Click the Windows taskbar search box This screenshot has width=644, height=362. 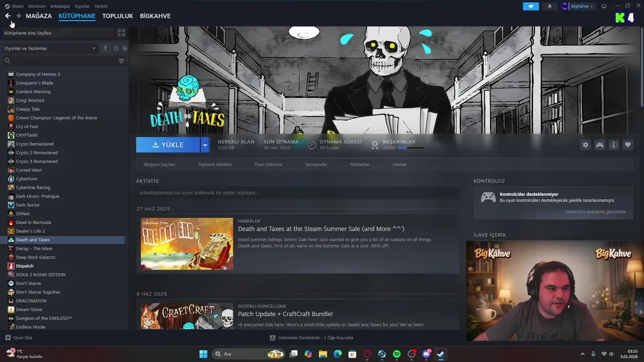coord(249,354)
